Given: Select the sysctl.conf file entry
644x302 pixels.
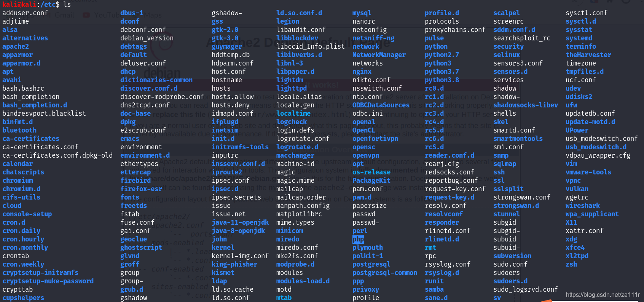Looking at the screenshot, I should [587, 13].
